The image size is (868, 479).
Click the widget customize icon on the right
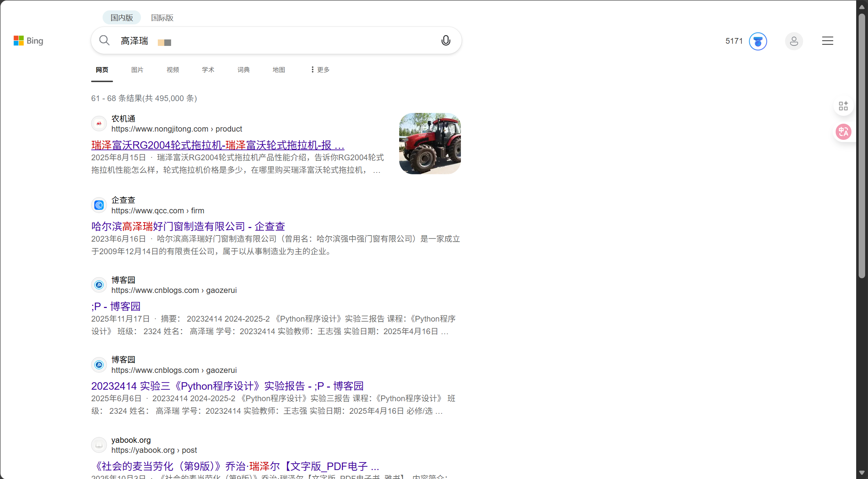point(843,105)
